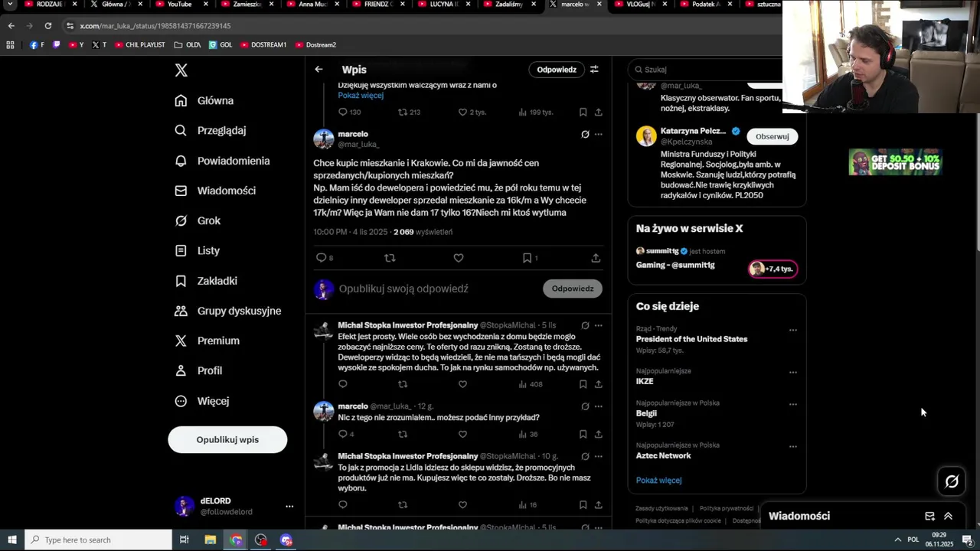
Task: Open DOSTREAM1 bookmark
Action: 263,45
